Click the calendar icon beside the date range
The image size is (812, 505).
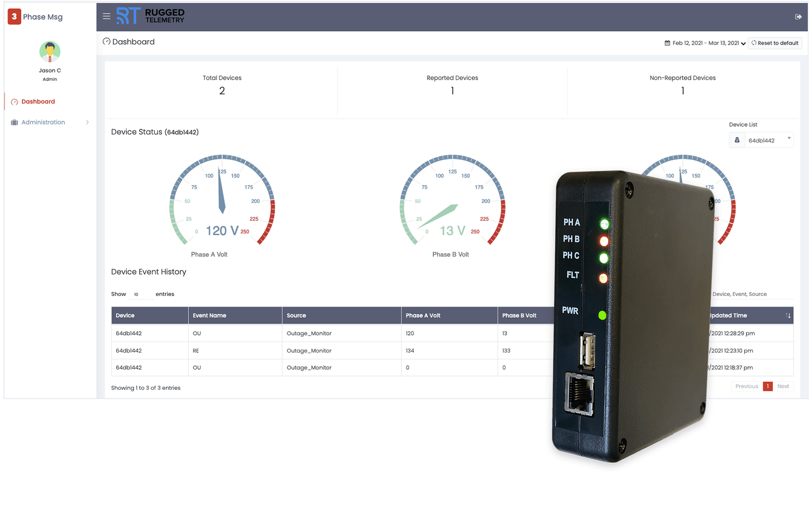[x=667, y=43]
